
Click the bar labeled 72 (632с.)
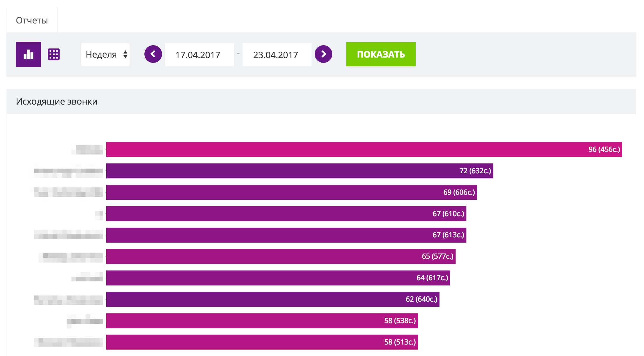[299, 171]
